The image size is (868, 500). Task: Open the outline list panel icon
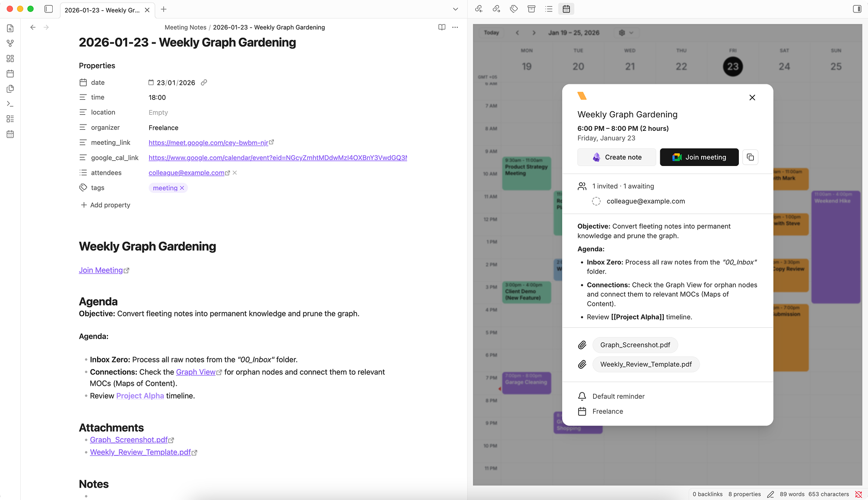point(549,9)
